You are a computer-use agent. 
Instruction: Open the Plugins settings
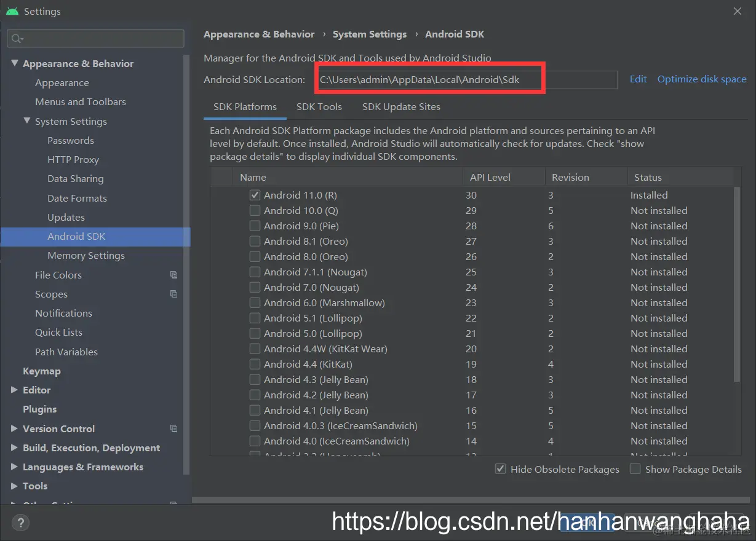click(x=39, y=409)
